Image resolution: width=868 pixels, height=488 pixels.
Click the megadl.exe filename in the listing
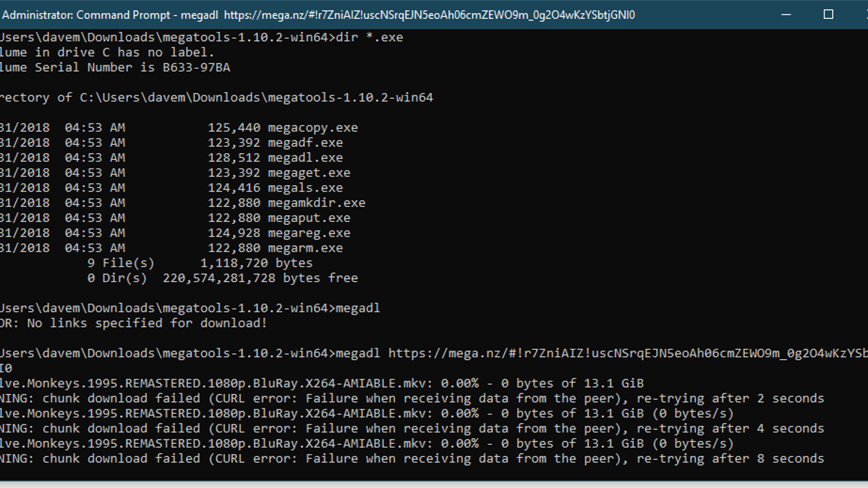(x=305, y=158)
